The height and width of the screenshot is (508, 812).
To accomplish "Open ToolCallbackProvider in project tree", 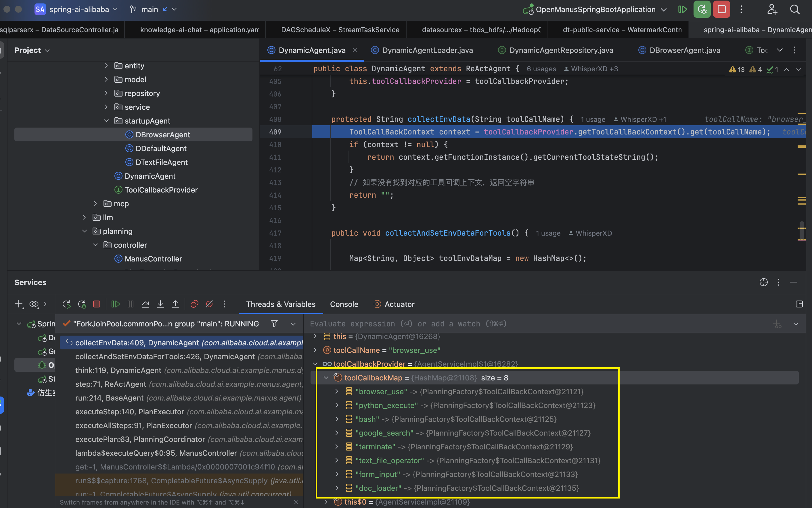I will 161,190.
